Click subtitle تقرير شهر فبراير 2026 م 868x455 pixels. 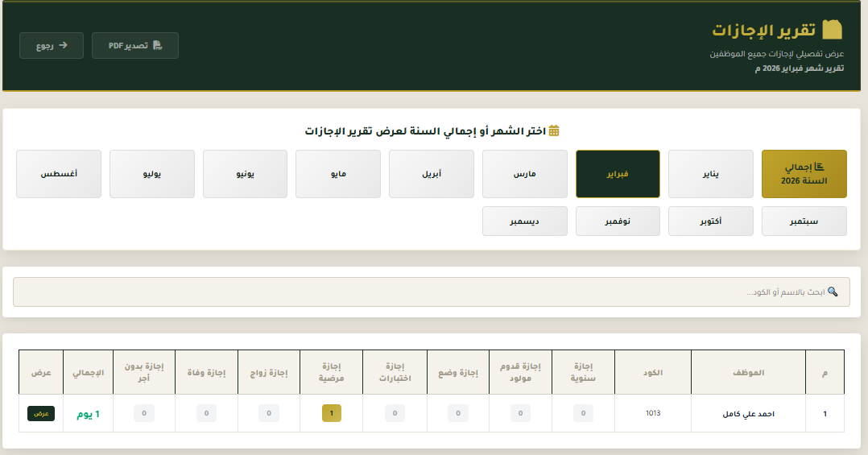pos(800,68)
